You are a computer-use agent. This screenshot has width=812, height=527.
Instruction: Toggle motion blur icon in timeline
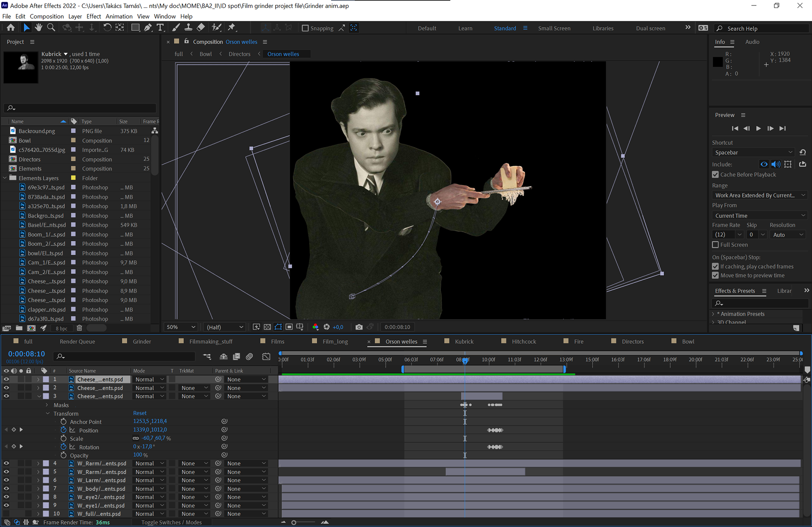click(250, 357)
